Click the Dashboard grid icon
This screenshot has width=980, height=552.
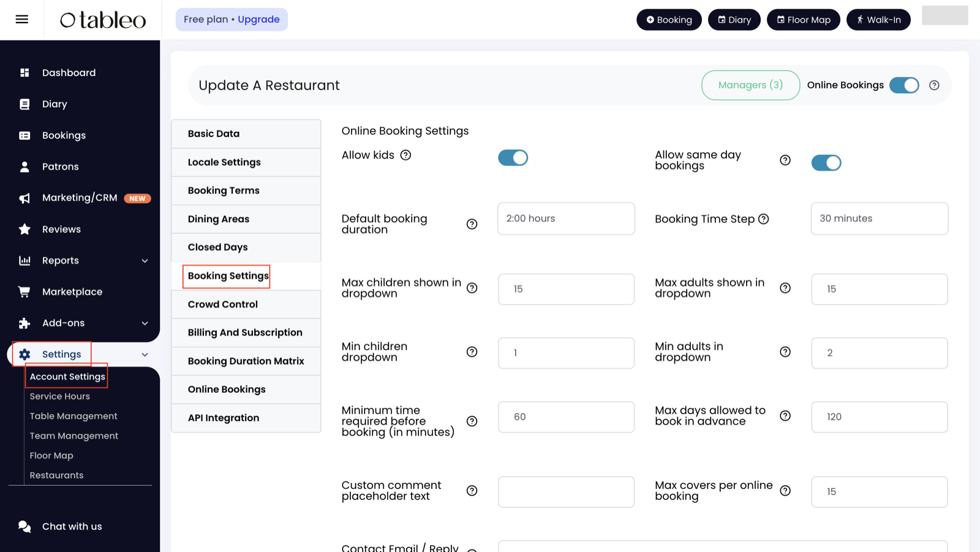[x=24, y=73]
